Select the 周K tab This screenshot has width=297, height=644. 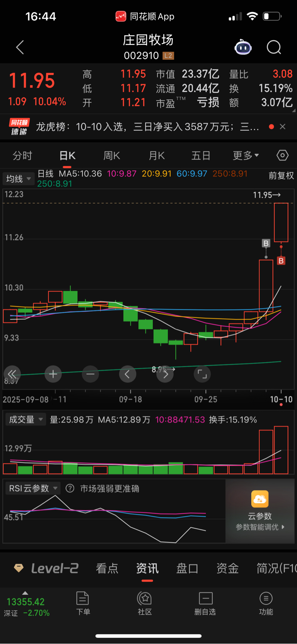(x=112, y=156)
